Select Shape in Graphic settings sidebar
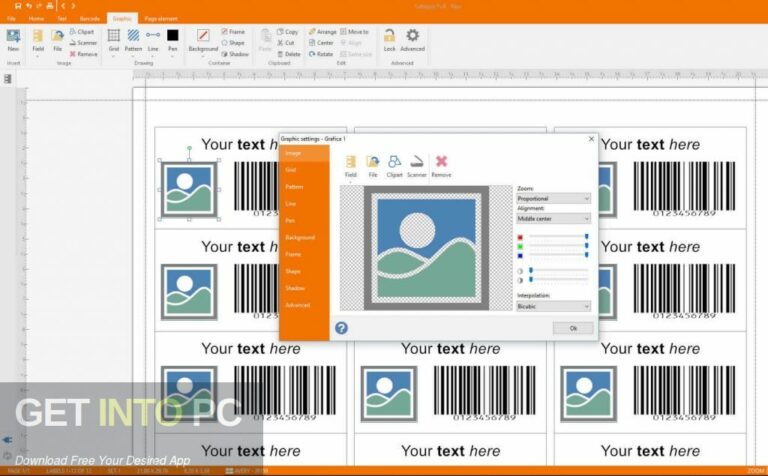This screenshot has width=768, height=476. coord(304,271)
